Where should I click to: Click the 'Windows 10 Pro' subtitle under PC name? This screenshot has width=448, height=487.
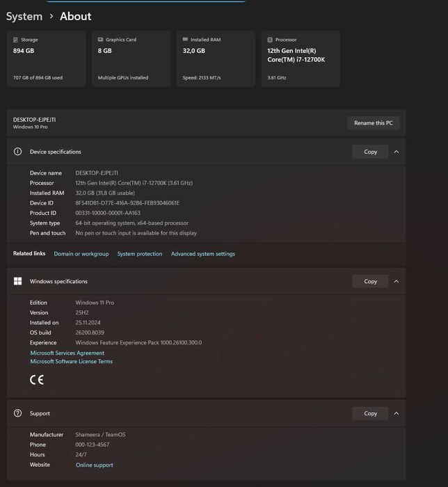pos(30,127)
